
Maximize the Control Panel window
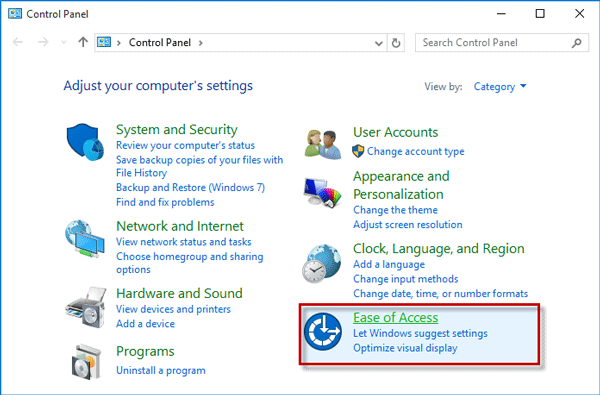540,14
